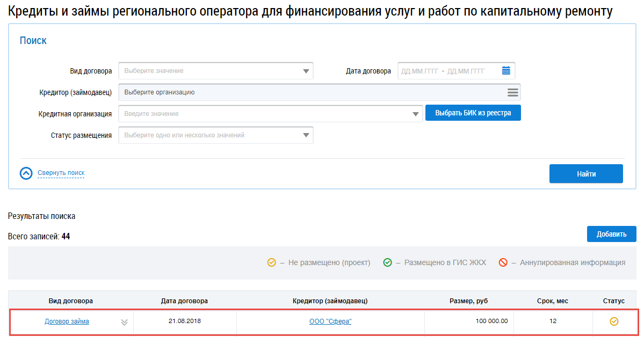Click the 'Свернуть поиск' link
Image resolution: width=644 pixels, height=337 pixels.
click(x=61, y=173)
